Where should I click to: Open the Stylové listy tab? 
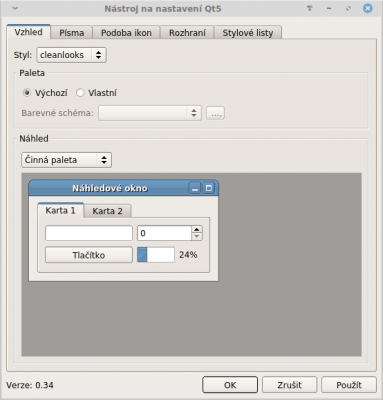click(248, 33)
